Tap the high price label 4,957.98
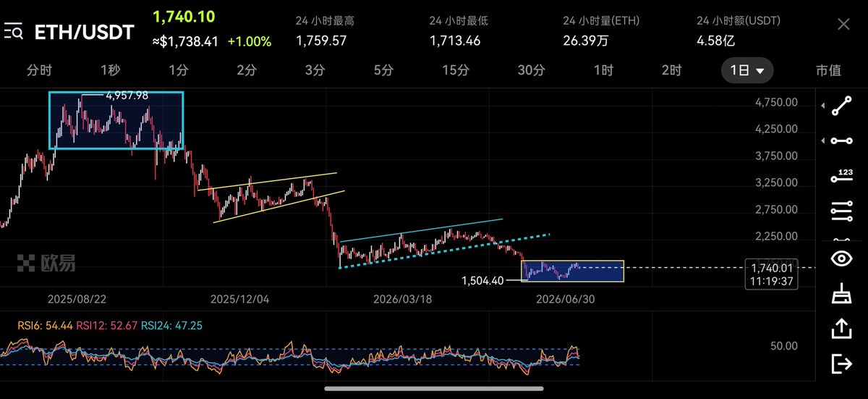Screen dimensions: 868x399 tap(127, 96)
